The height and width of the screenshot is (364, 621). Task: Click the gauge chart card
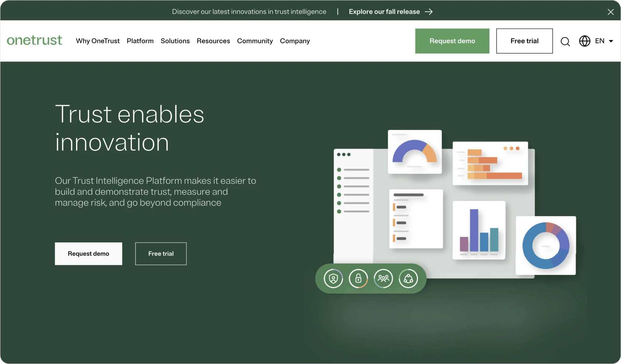coord(415,152)
